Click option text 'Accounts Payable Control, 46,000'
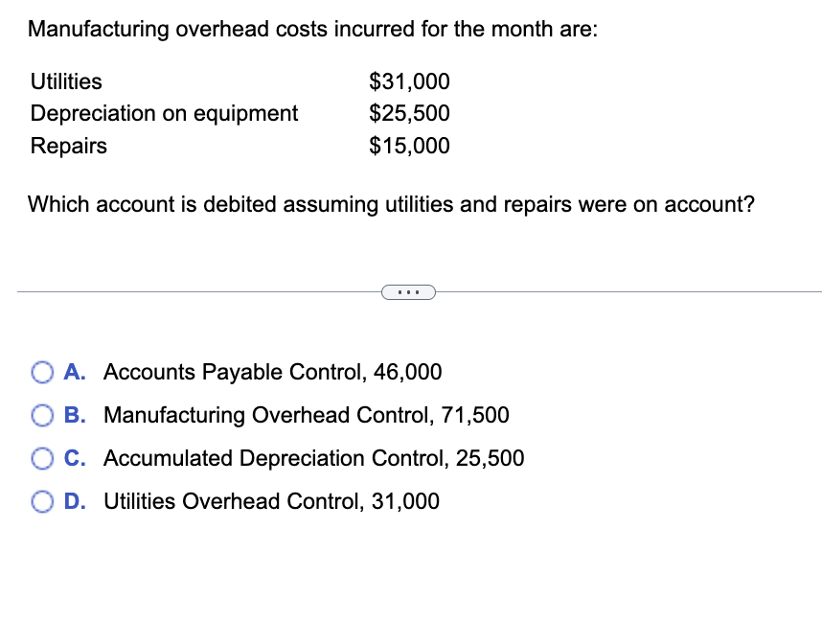Image resolution: width=822 pixels, height=644 pixels. point(273,372)
